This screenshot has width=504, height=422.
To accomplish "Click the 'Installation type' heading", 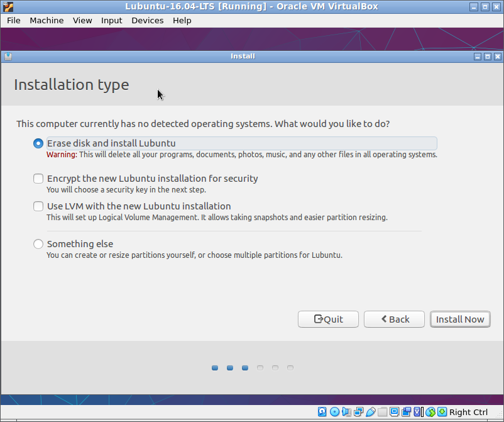I will pyautogui.click(x=72, y=85).
